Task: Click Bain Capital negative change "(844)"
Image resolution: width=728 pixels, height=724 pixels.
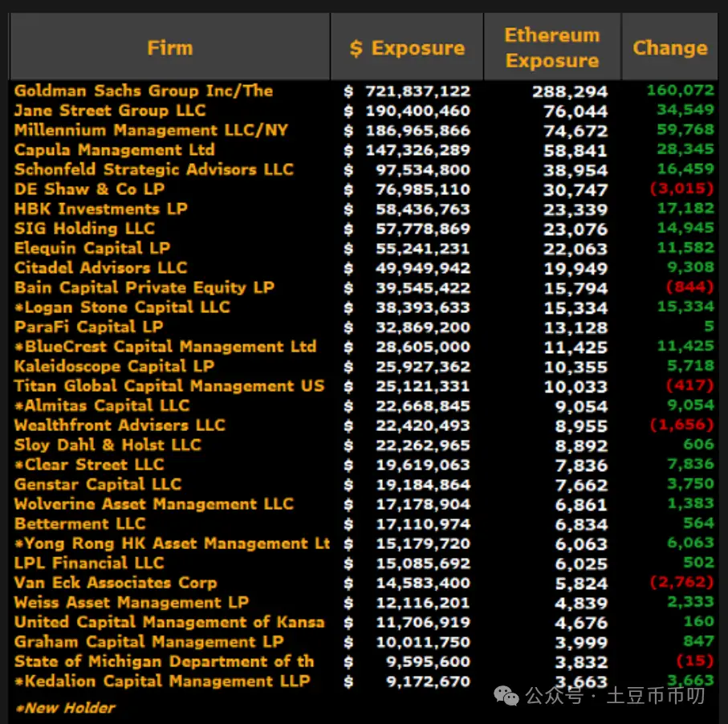Action: (690, 287)
